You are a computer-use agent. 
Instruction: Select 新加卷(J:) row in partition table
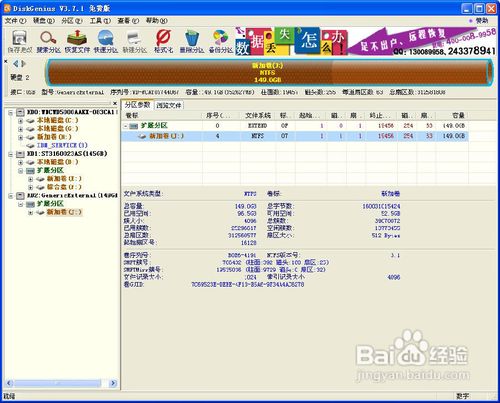[x=295, y=136]
